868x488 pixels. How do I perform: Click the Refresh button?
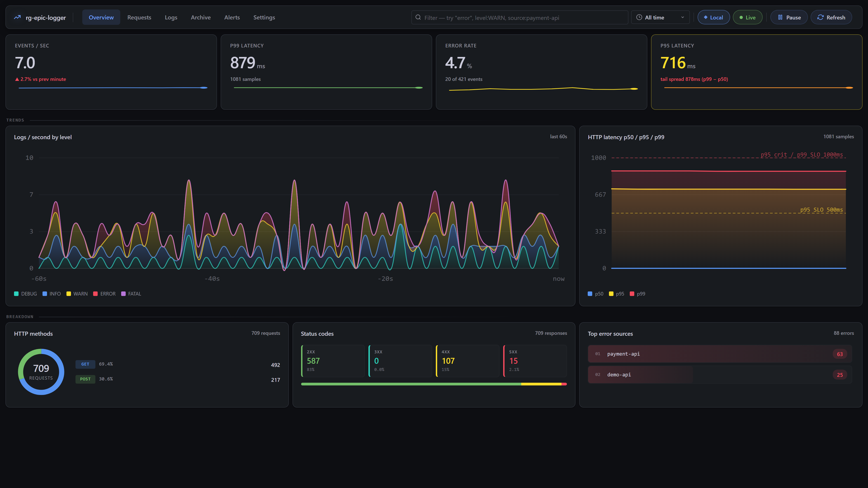831,17
